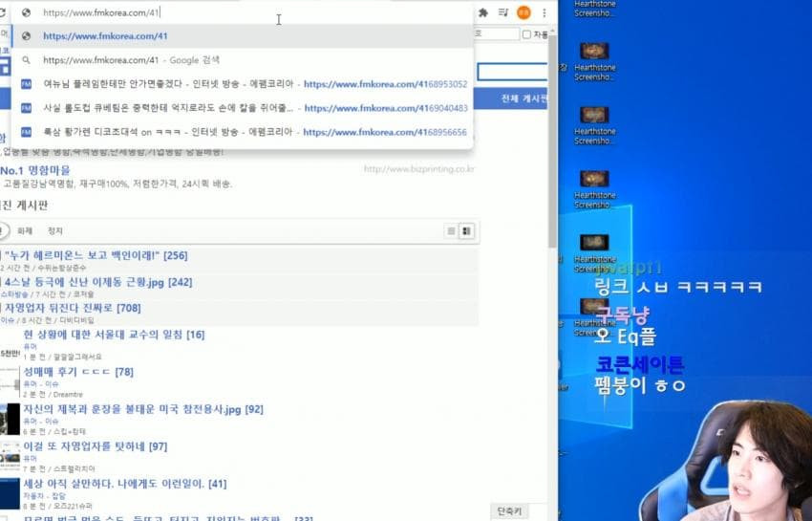
Task: Pick suggestion ending in 4169040483
Action: [243, 108]
